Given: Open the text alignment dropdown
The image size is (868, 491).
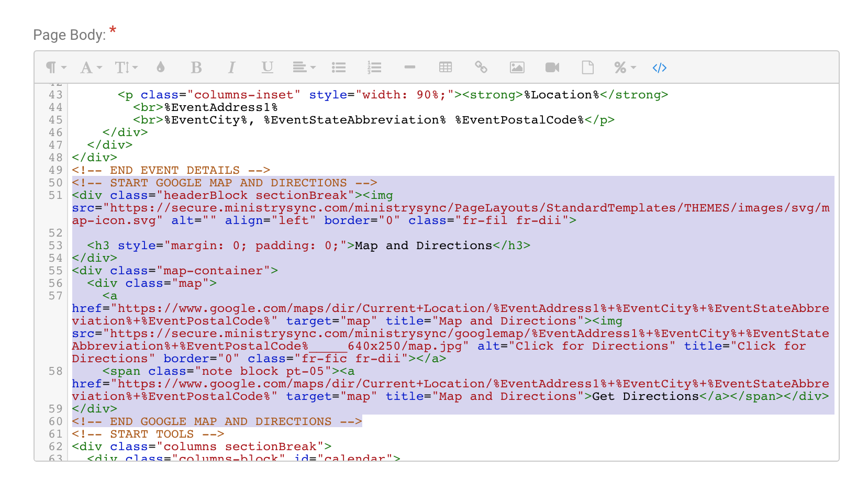Looking at the screenshot, I should pyautogui.click(x=304, y=68).
